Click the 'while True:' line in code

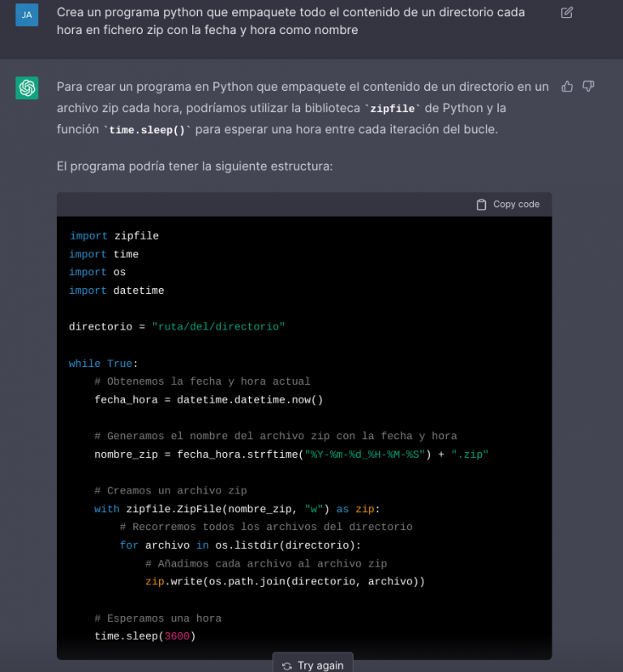click(103, 364)
